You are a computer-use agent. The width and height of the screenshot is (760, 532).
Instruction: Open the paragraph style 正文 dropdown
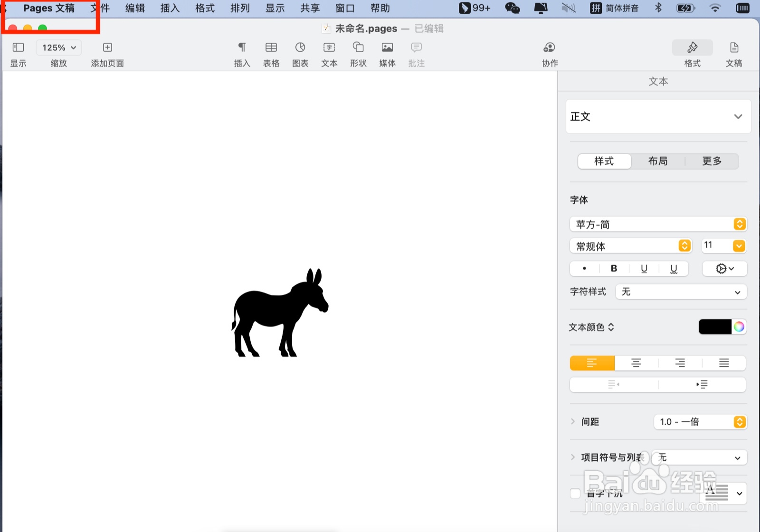pyautogui.click(x=658, y=116)
